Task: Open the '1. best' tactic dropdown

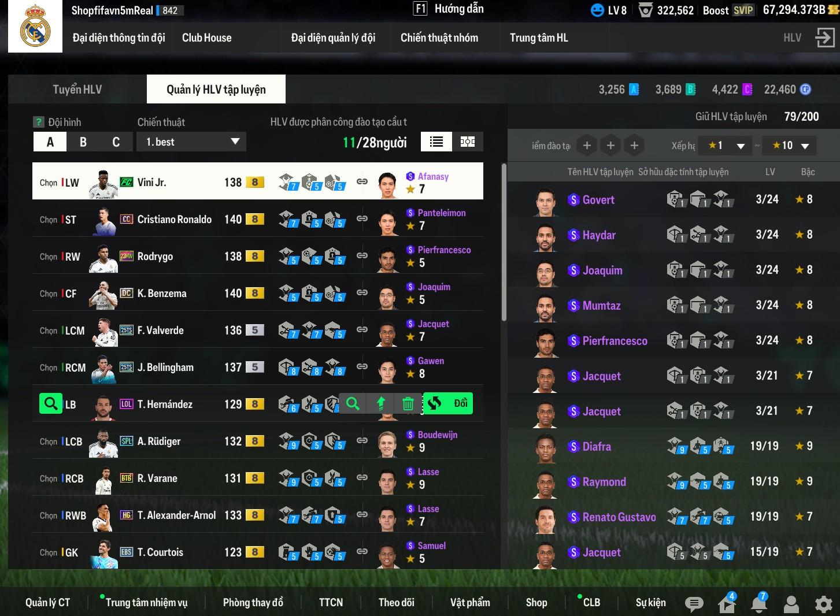Action: pos(191,142)
